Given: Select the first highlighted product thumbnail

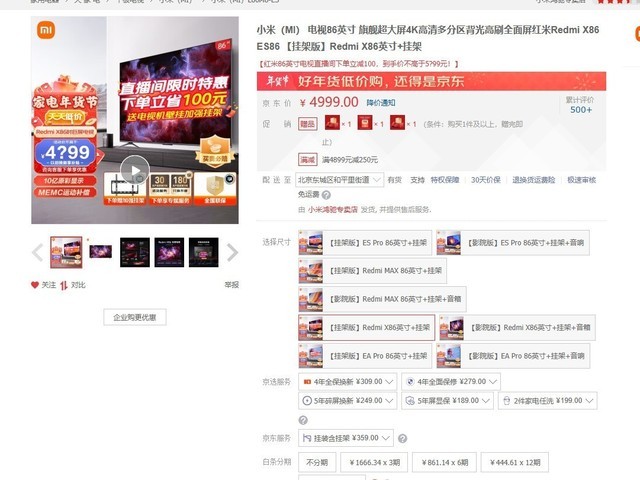Looking at the screenshot, I should coord(66,252).
